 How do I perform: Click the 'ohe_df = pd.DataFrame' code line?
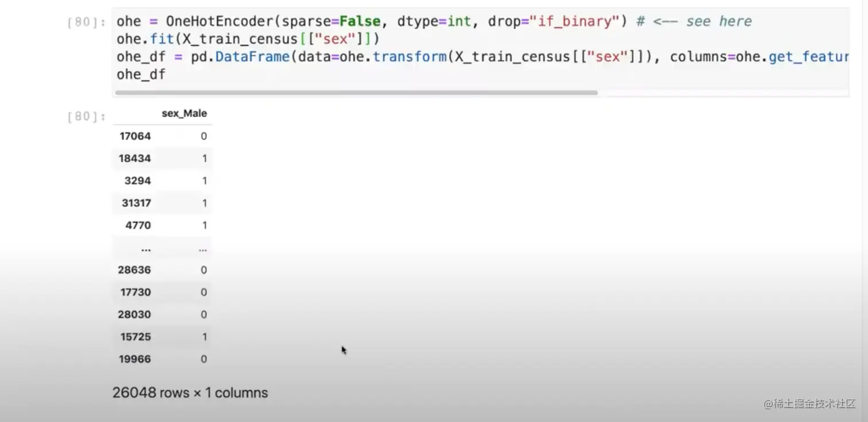[482, 57]
